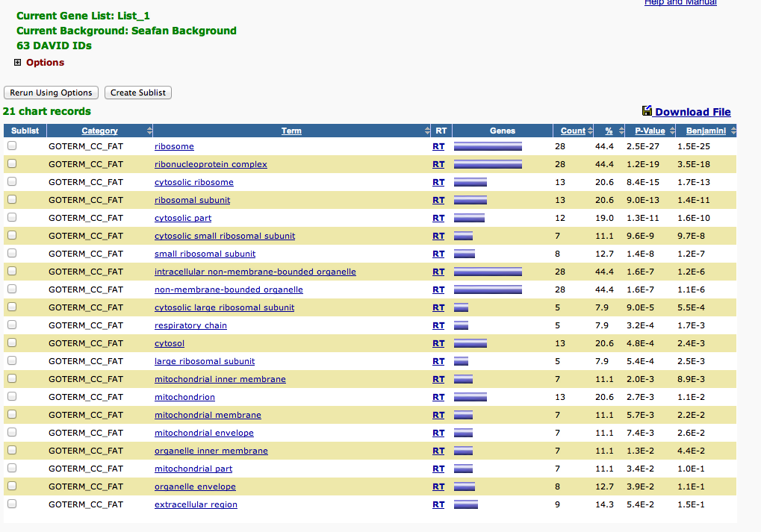Open the Download File link

pos(692,112)
